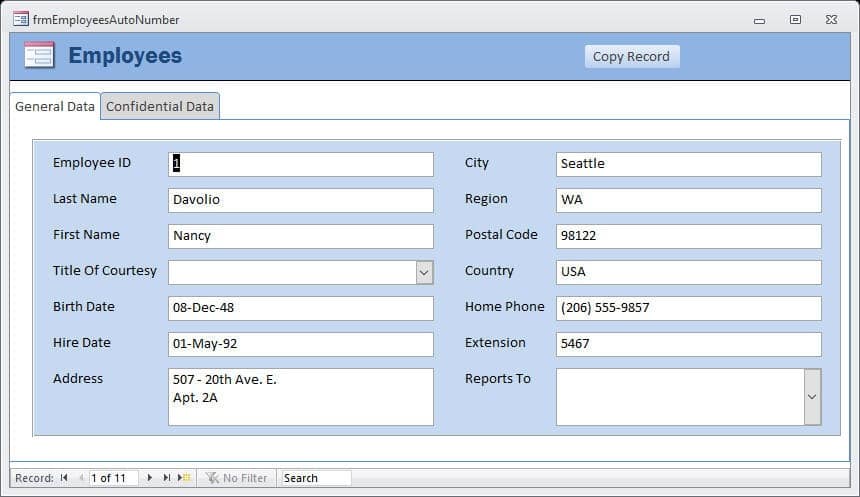The height and width of the screenshot is (497, 860).
Task: Click the Copy Record button
Action: click(x=632, y=57)
